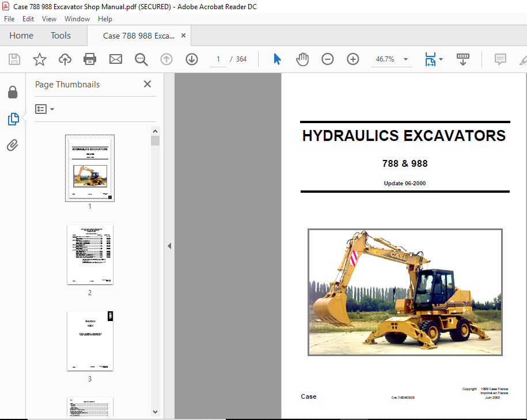527x420 pixels.
Task: Select page 3 thumbnail
Action: point(90,341)
